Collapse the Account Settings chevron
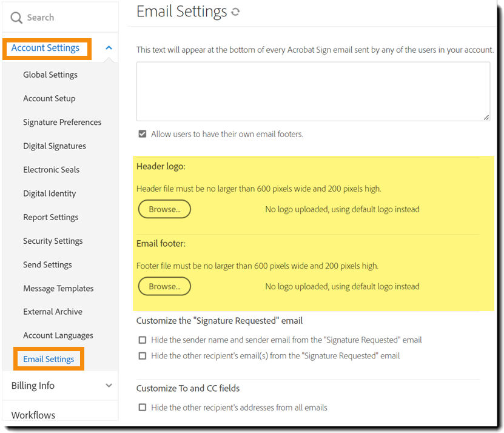Screen dimensions: 504x433 click(109, 48)
